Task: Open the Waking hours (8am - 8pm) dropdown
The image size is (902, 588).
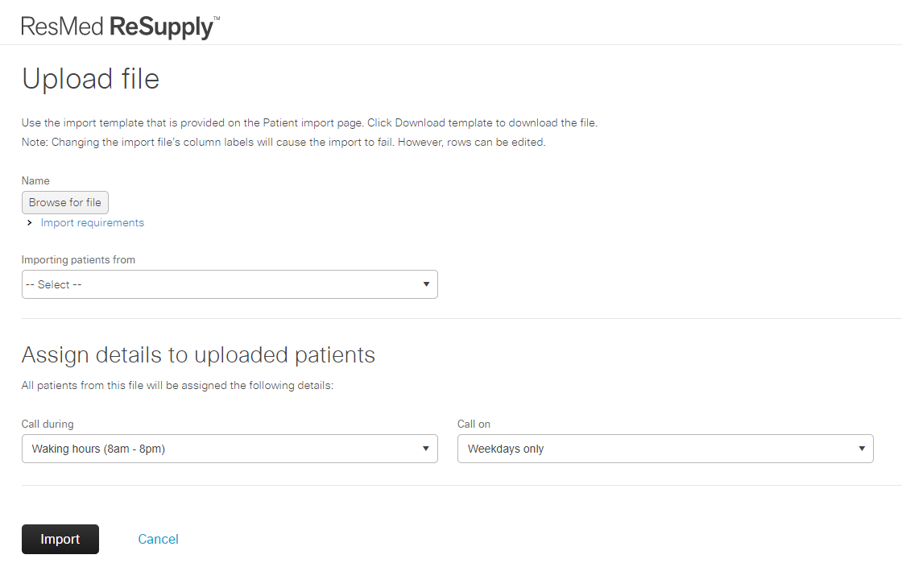Action: [230, 449]
